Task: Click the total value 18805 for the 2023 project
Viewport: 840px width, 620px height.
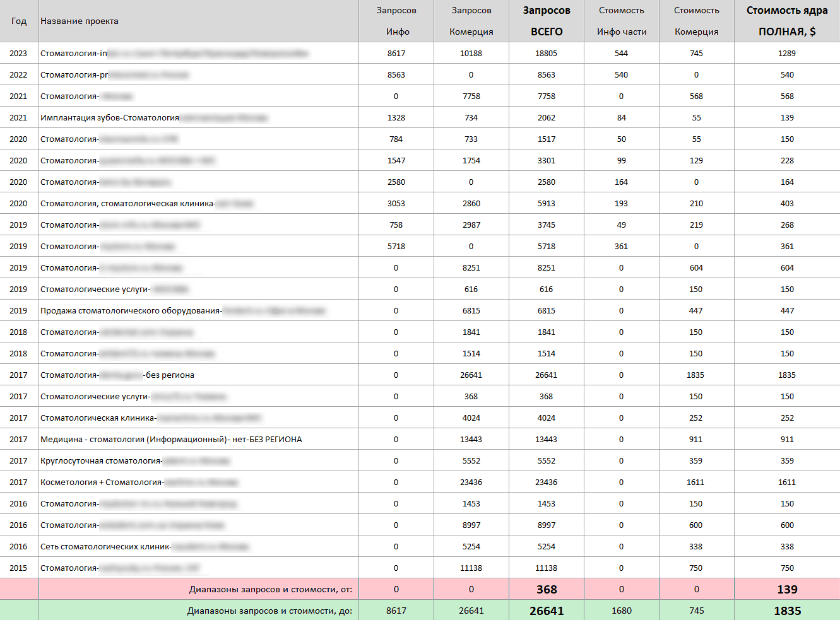Action: pyautogui.click(x=545, y=53)
